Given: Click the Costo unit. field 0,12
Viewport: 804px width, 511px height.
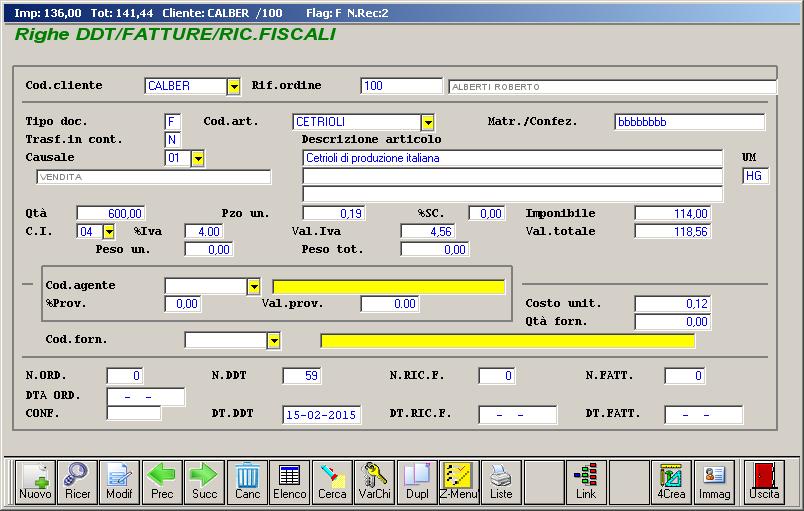Looking at the screenshot, I should pos(673,304).
